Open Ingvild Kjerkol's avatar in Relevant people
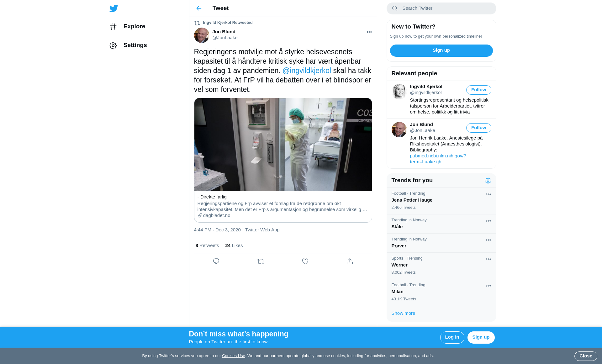This screenshot has width=602, height=364. click(399, 92)
